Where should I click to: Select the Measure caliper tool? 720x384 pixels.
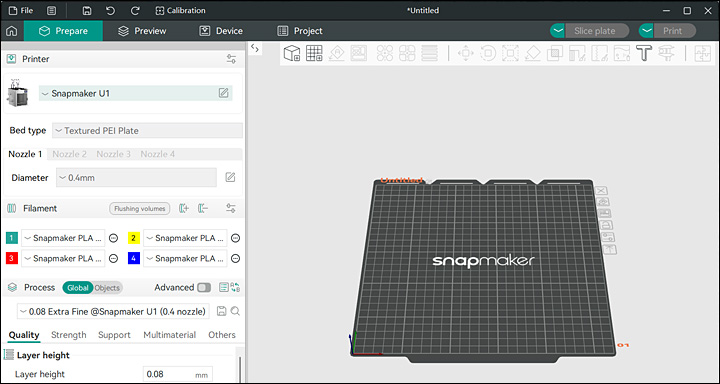click(x=665, y=53)
